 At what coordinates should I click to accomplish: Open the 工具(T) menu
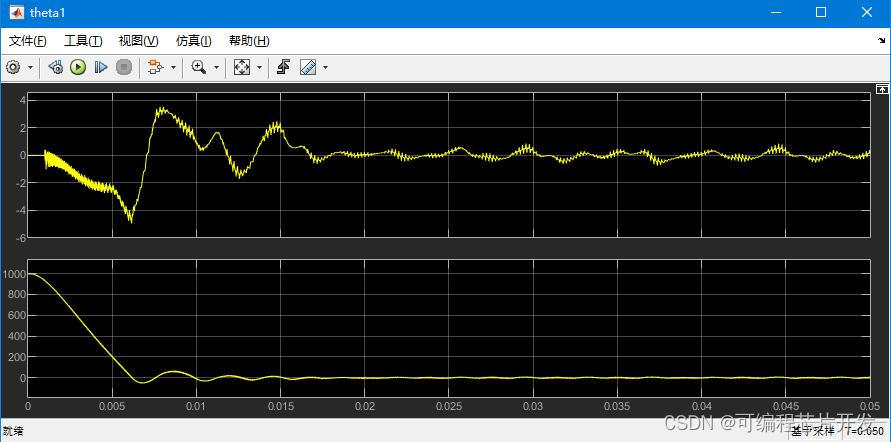(83, 41)
